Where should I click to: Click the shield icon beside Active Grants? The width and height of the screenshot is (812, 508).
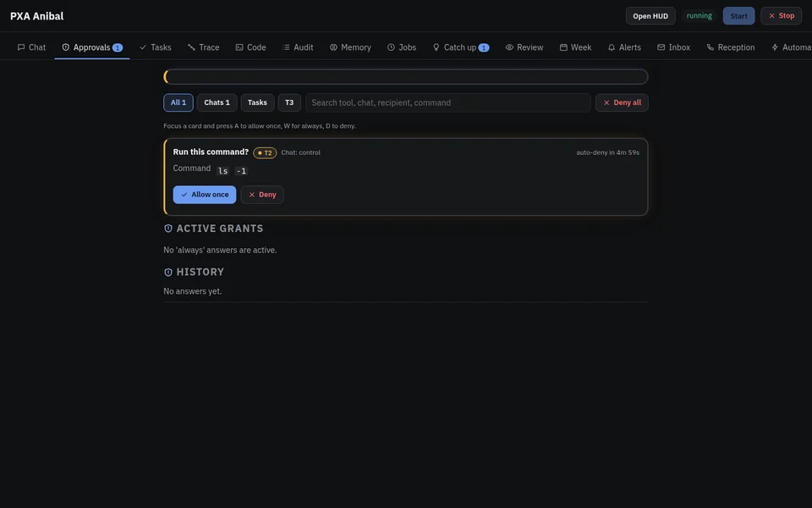(168, 229)
